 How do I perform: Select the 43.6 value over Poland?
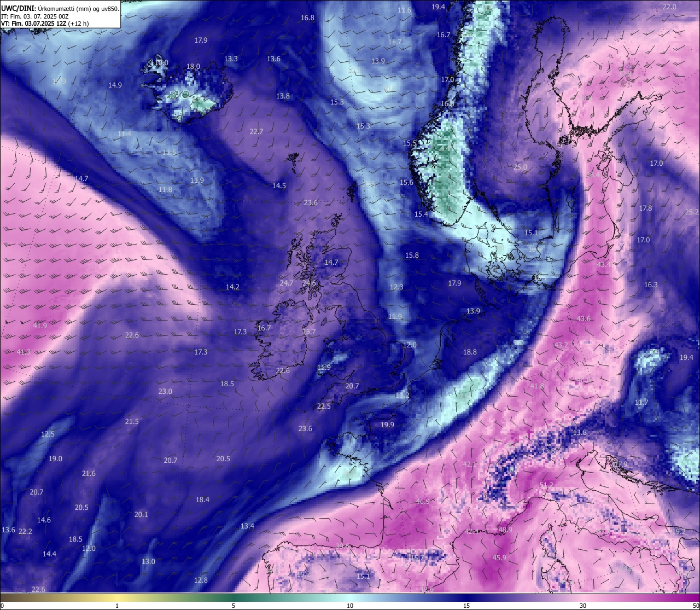coord(584,318)
